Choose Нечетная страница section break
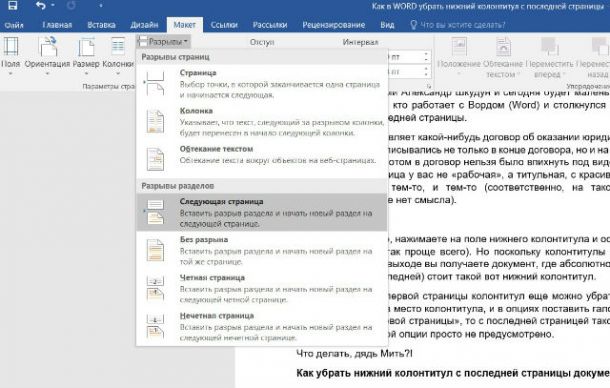 point(262,327)
